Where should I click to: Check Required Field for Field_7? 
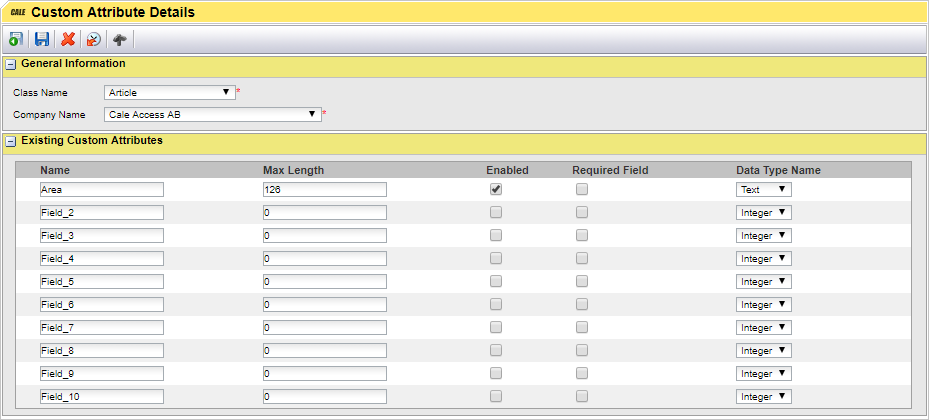click(x=582, y=327)
